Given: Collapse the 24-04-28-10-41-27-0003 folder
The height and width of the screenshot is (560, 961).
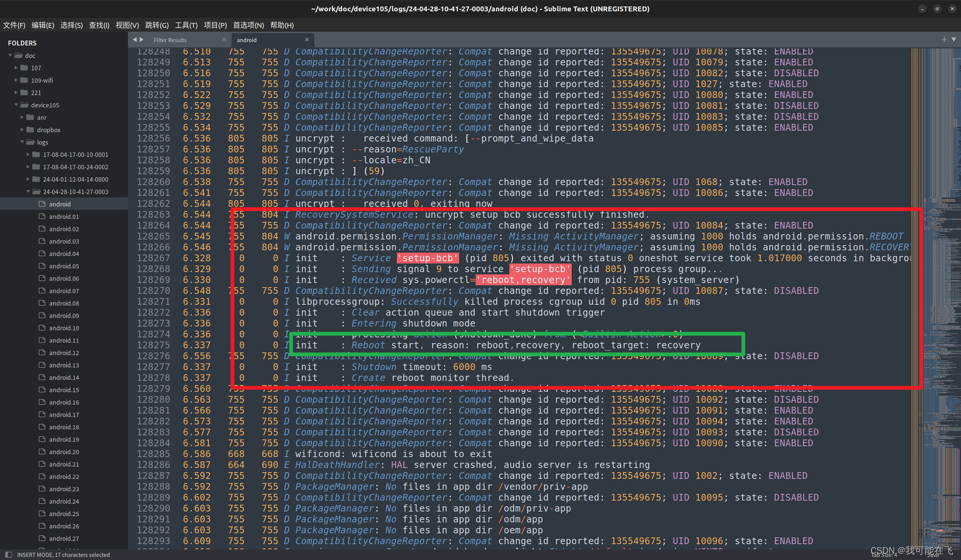Looking at the screenshot, I should pyautogui.click(x=28, y=192).
